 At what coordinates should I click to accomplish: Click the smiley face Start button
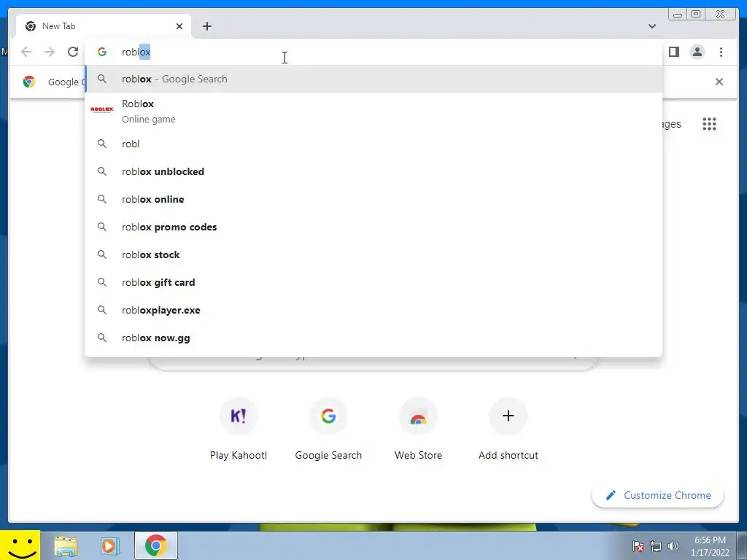[x=20, y=545]
